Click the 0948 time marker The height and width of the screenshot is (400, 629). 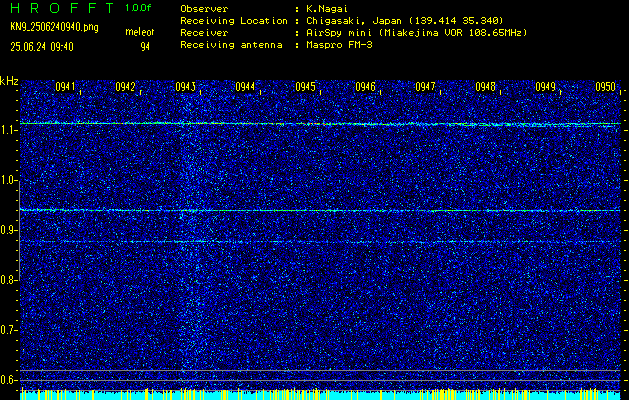point(485,86)
